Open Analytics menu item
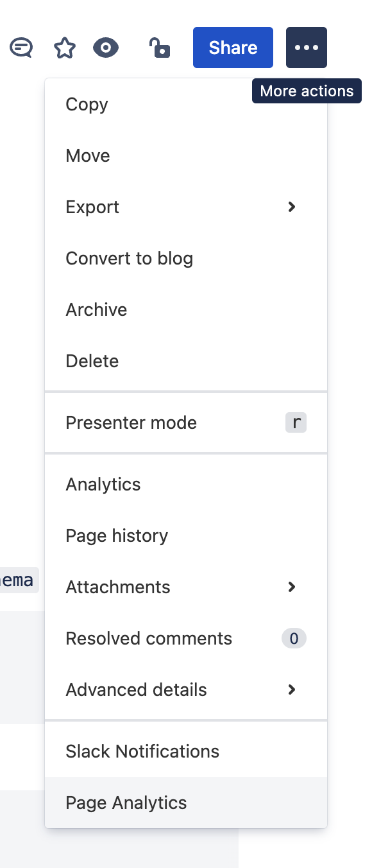Screen dimensions: 372x868 [186, 484]
